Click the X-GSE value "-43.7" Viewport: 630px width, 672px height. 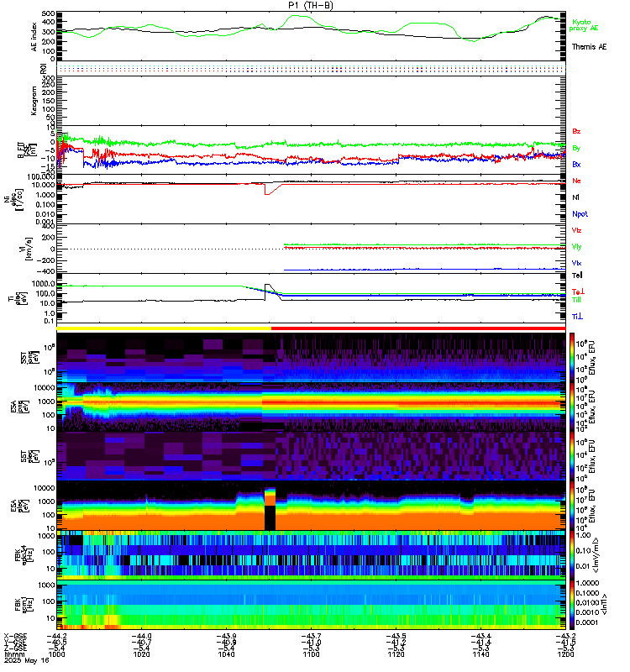click(311, 636)
